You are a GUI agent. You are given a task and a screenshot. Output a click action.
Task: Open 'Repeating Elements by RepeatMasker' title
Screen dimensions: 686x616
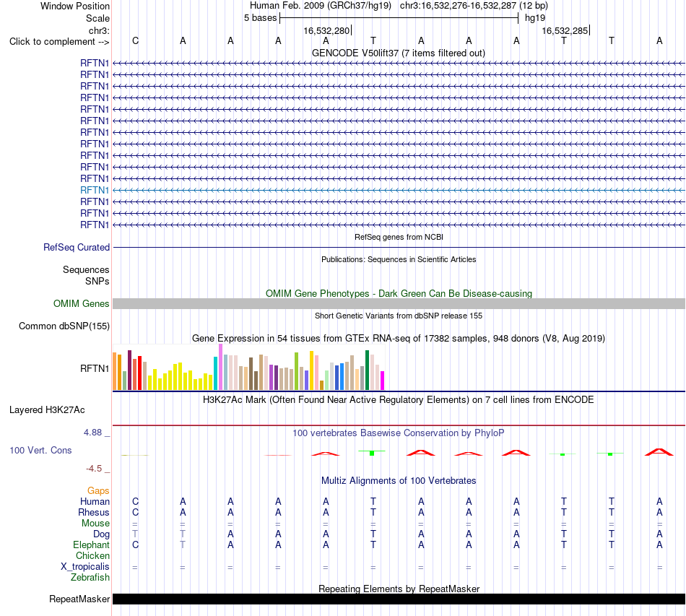399,589
